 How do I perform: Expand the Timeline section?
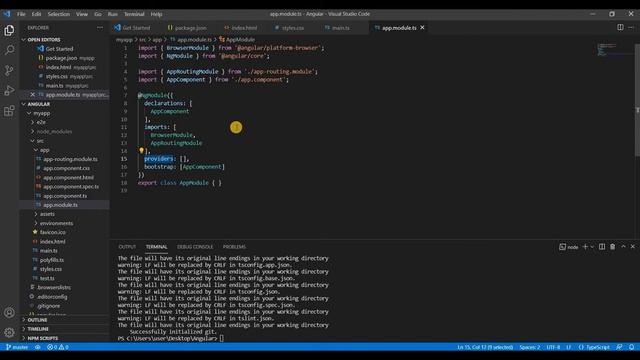(38, 329)
